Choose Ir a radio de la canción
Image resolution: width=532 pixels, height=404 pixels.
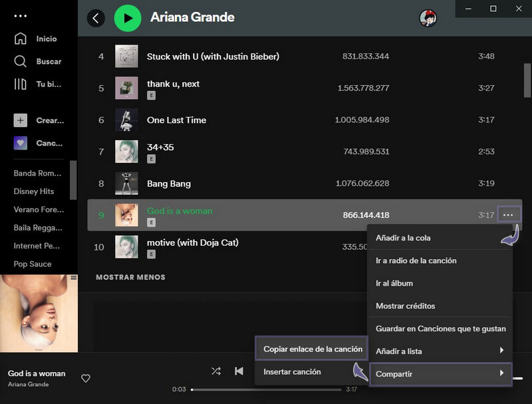pyautogui.click(x=440, y=260)
